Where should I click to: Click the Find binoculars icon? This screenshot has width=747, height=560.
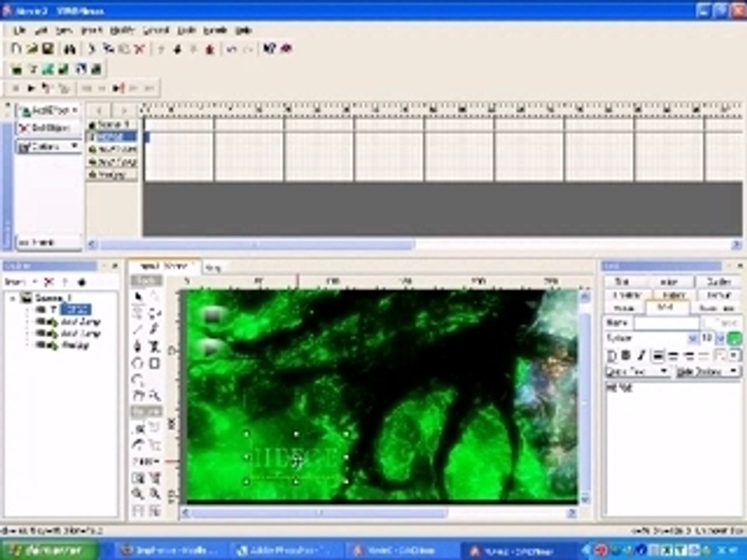click(69, 48)
